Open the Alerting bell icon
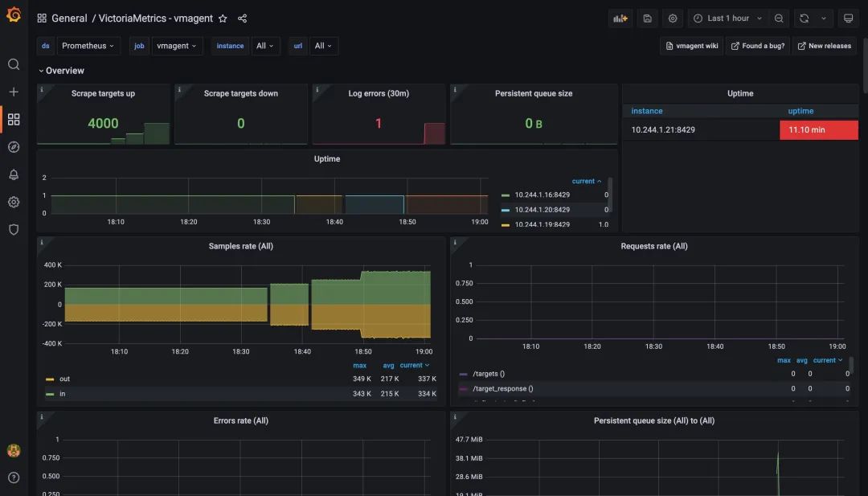This screenshot has width=868, height=496. (x=14, y=174)
